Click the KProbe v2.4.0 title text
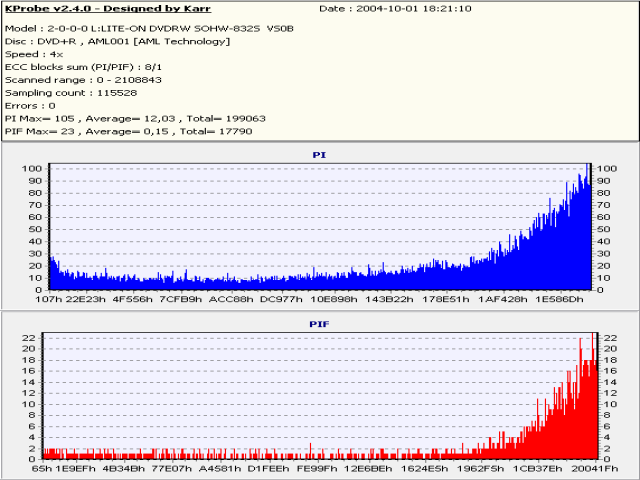Image resolution: width=640 pixels, height=480 pixels. [x=108, y=9]
